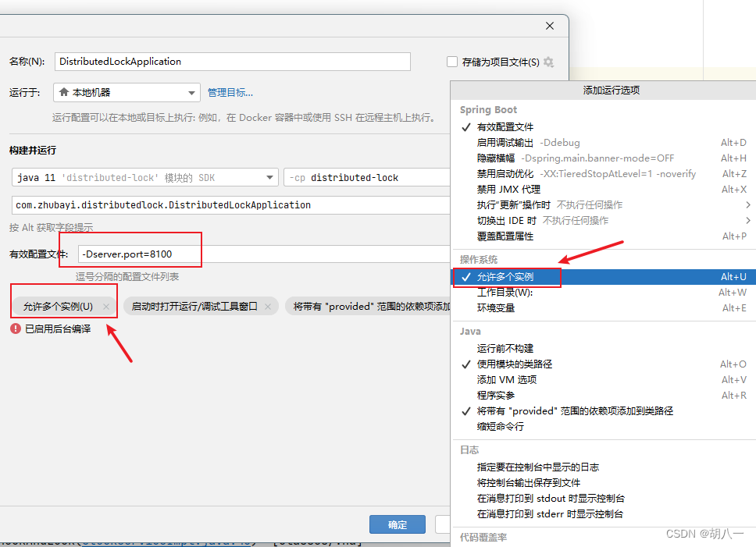The height and width of the screenshot is (547, 756).
Task: Select 禁用 JMX 代理 option
Action: (x=604, y=190)
